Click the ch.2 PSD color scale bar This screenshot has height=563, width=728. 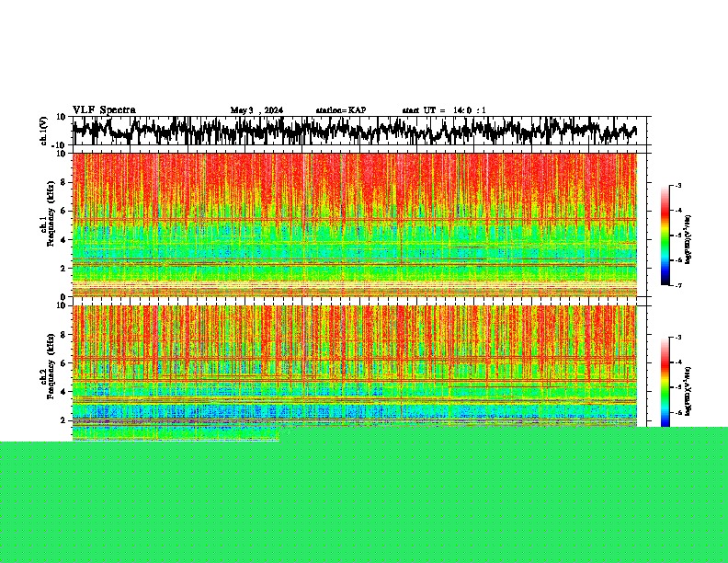coord(665,382)
